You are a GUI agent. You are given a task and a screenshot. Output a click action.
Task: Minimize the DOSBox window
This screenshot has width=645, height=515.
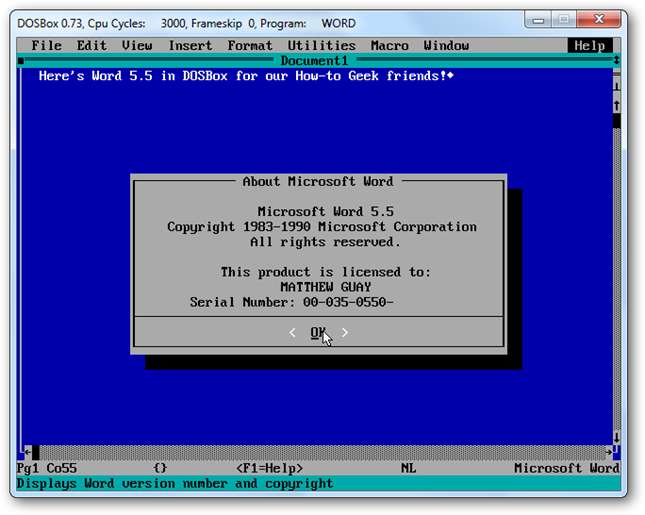(538, 19)
